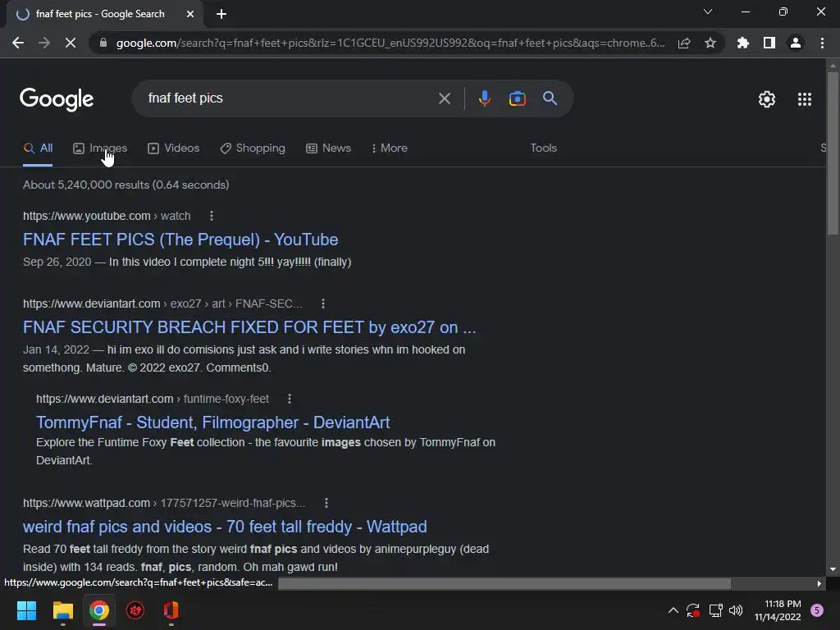Go to the Google homepage logo

click(57, 99)
